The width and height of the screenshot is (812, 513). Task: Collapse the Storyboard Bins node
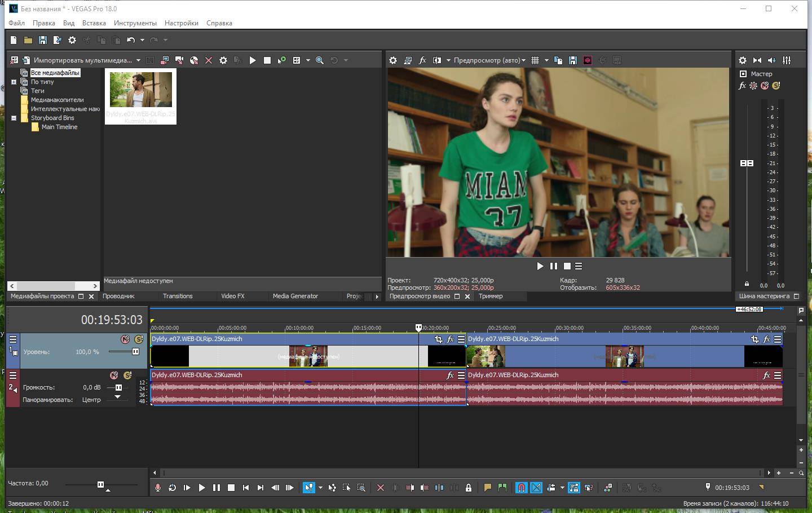(x=14, y=118)
